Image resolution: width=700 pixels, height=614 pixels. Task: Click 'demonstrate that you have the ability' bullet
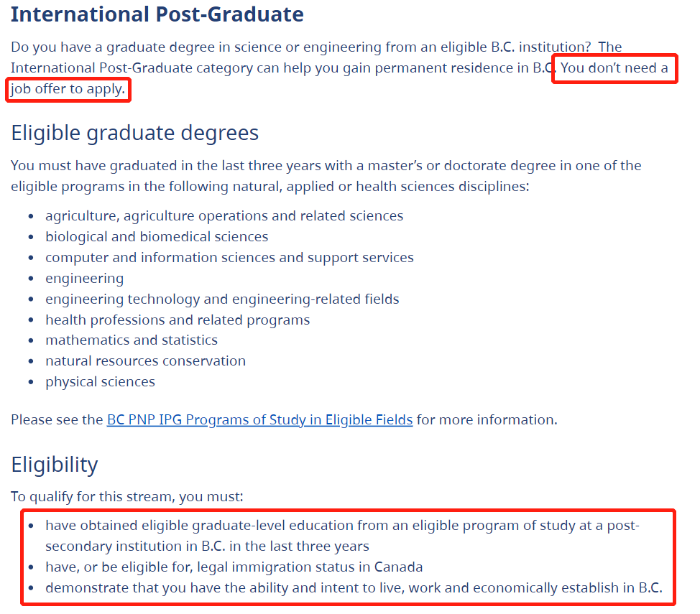point(354,588)
